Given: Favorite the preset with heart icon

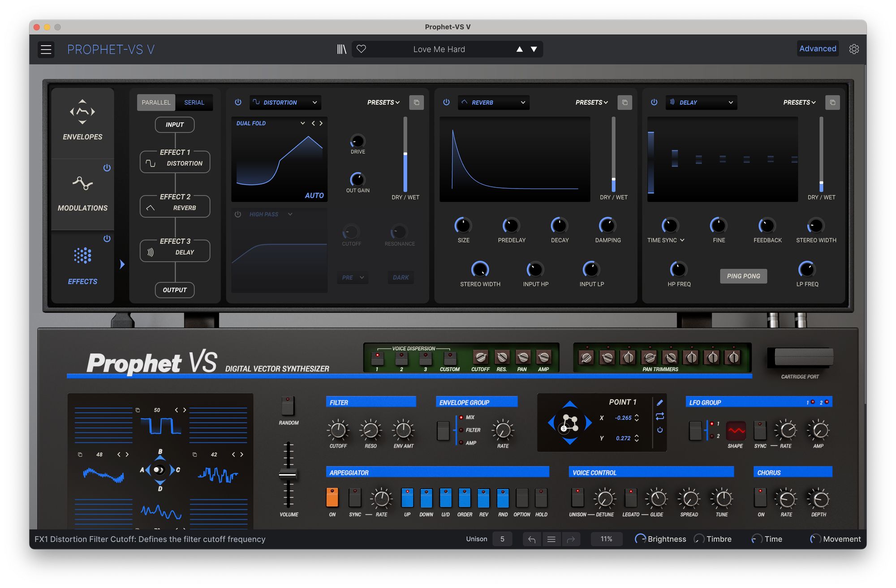Looking at the screenshot, I should [x=362, y=49].
